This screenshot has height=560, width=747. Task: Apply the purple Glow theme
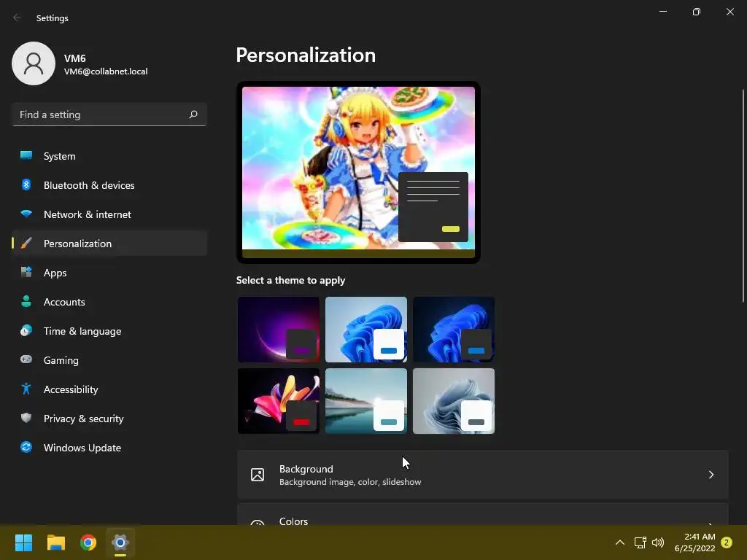point(279,330)
